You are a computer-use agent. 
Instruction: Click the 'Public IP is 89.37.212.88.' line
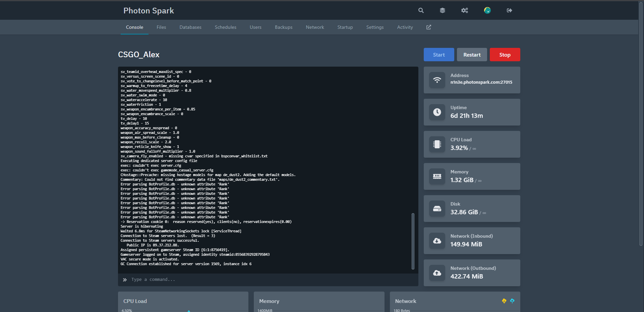tap(153, 245)
